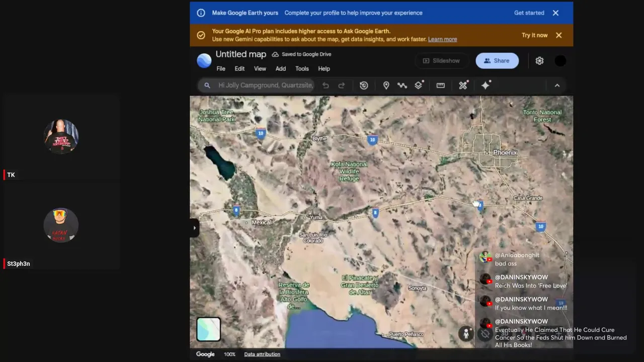The height and width of the screenshot is (362, 644).
Task: Click Get started in blue banner
Action: tap(529, 13)
